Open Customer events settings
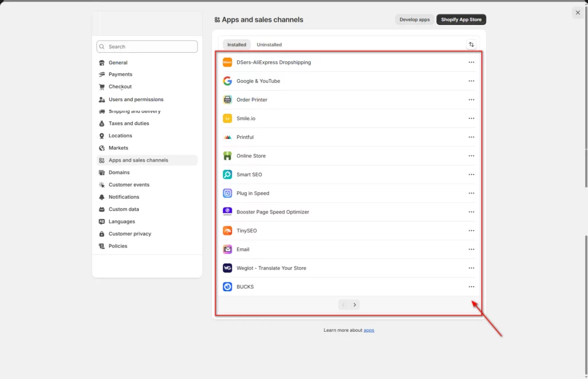 pos(147,185)
